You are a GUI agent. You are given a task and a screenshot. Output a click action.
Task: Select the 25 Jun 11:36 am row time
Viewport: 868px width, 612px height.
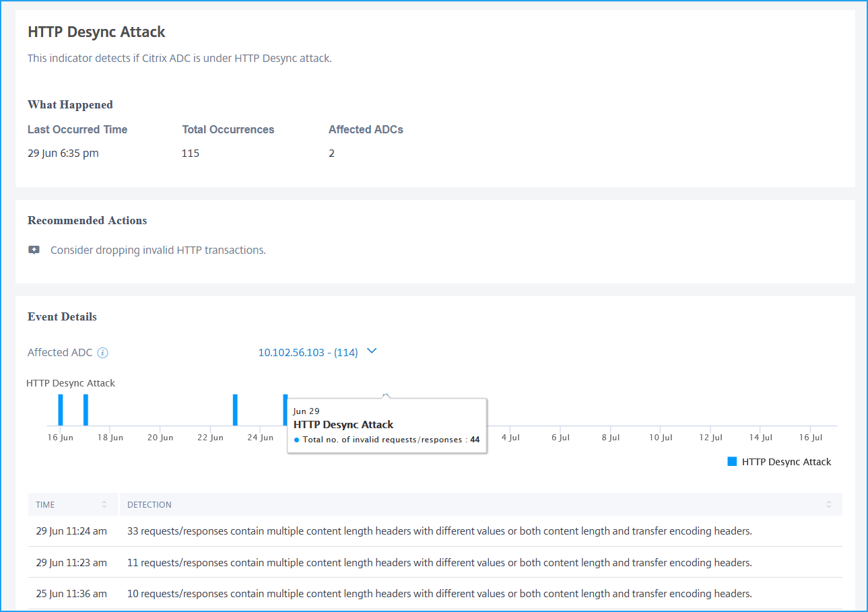click(71, 594)
